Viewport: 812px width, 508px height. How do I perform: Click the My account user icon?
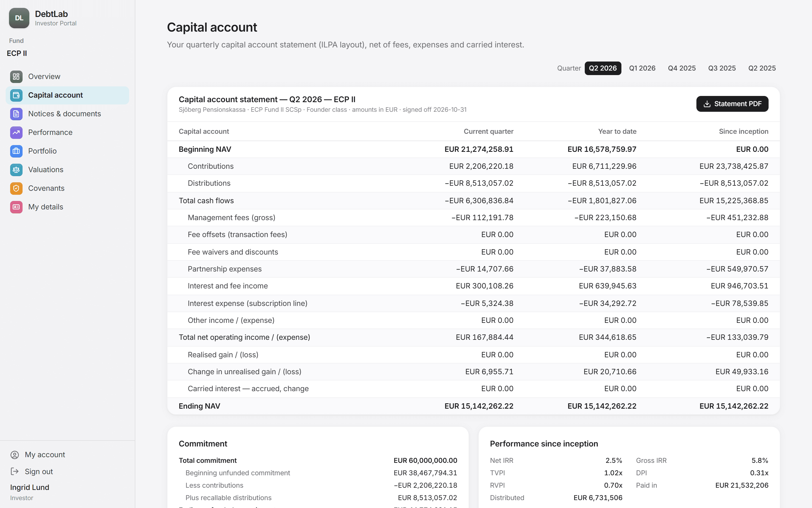tap(14, 455)
